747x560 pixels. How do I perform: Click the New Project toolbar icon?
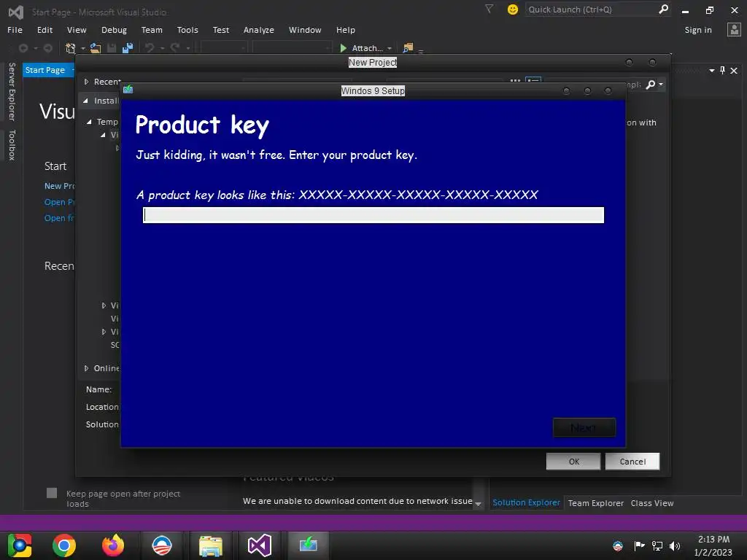click(x=71, y=48)
